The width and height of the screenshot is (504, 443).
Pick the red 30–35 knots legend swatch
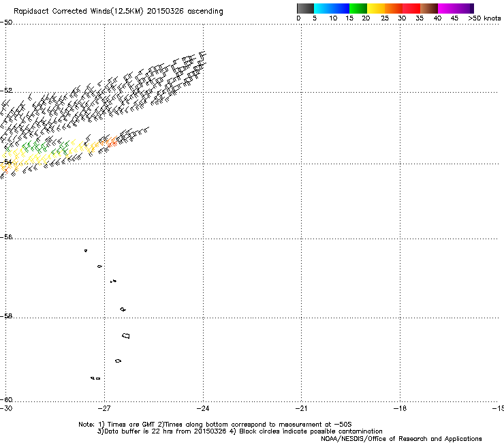[x=411, y=8]
